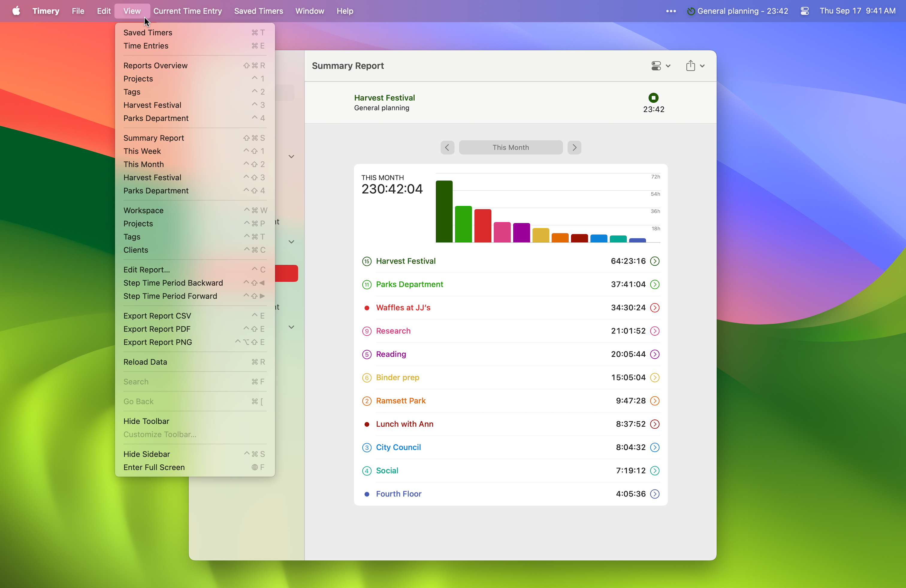Choose Edit Report… from the menu
Viewport: 906px width, 588px height.
tap(194, 270)
